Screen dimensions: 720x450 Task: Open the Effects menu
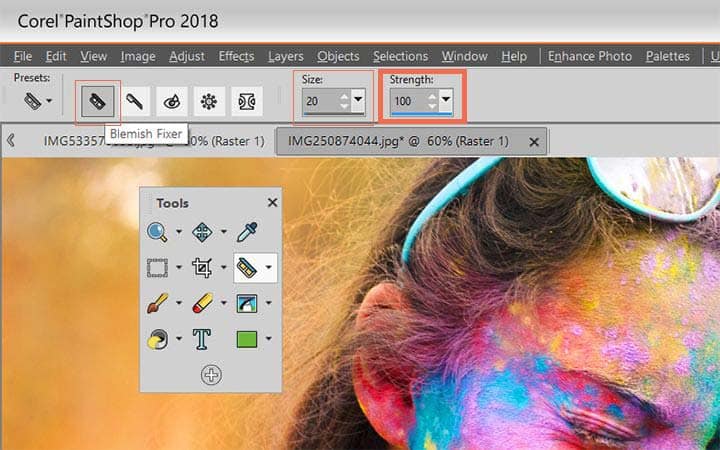236,56
